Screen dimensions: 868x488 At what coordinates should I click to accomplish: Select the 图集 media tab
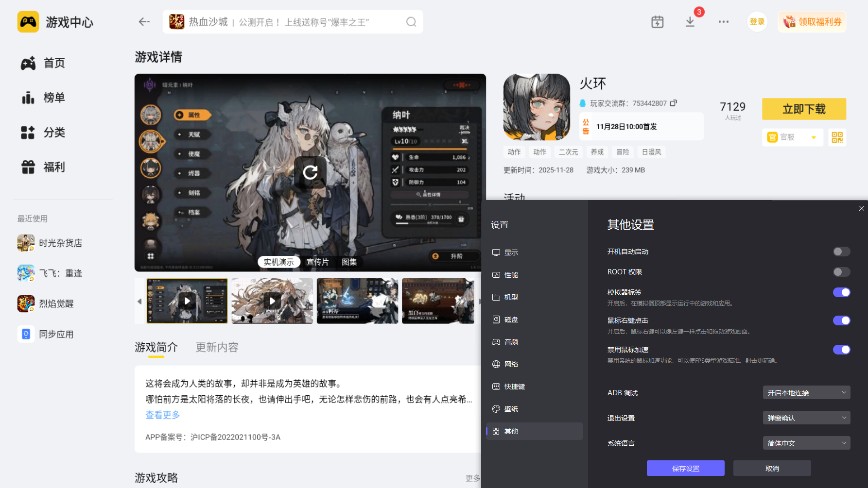point(349,262)
